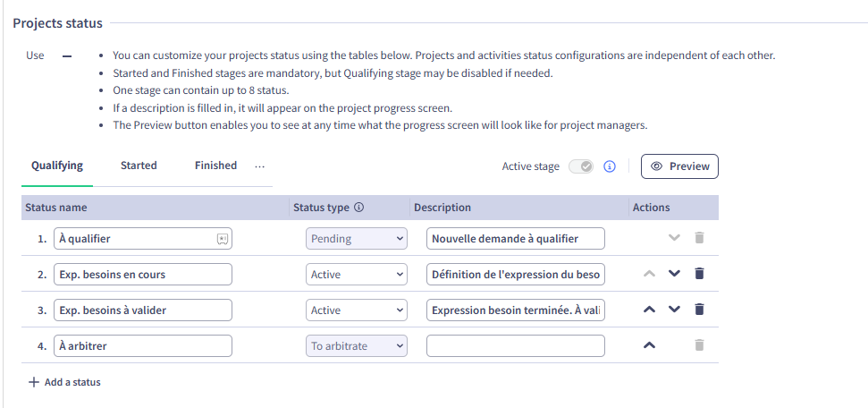Click info icon next to Active stage

[610, 166]
